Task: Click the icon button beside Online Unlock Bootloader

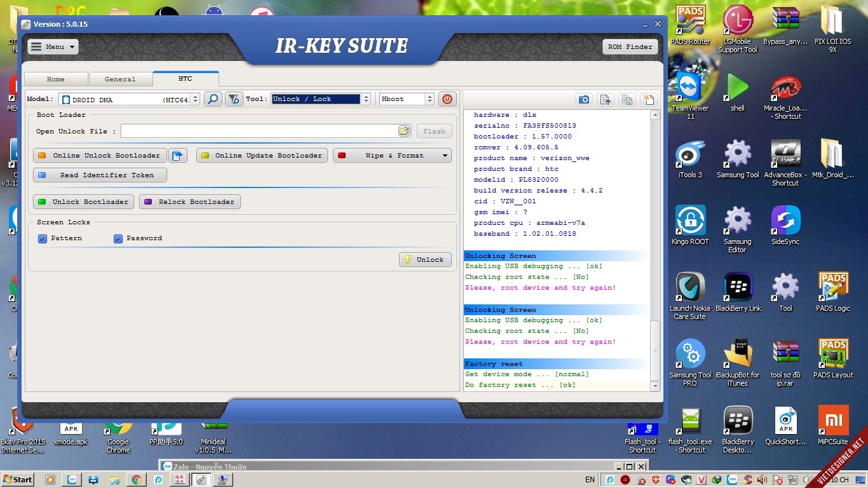Action: pos(178,156)
